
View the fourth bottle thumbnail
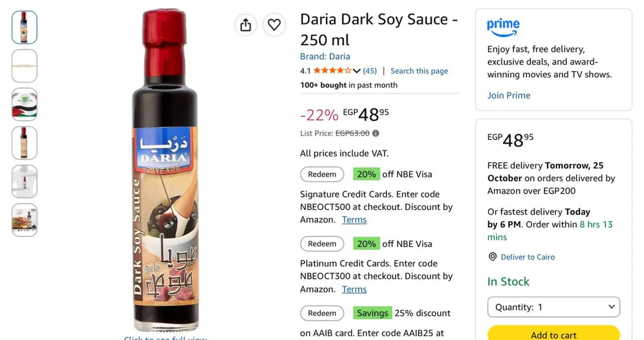[x=25, y=143]
